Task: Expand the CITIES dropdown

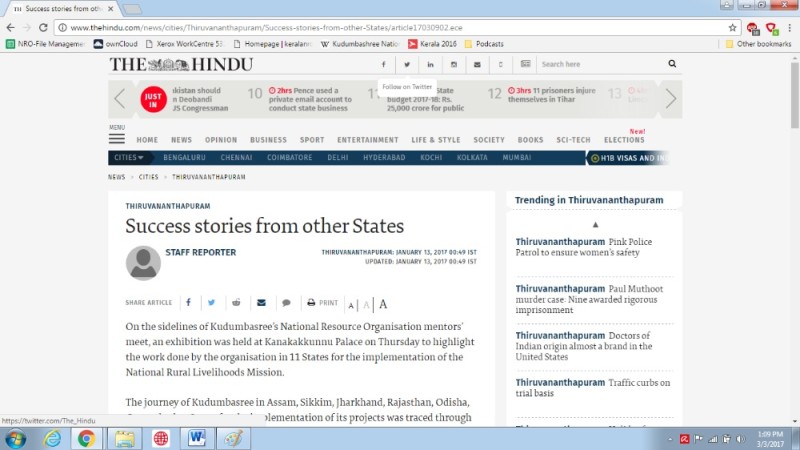Action: point(129,158)
